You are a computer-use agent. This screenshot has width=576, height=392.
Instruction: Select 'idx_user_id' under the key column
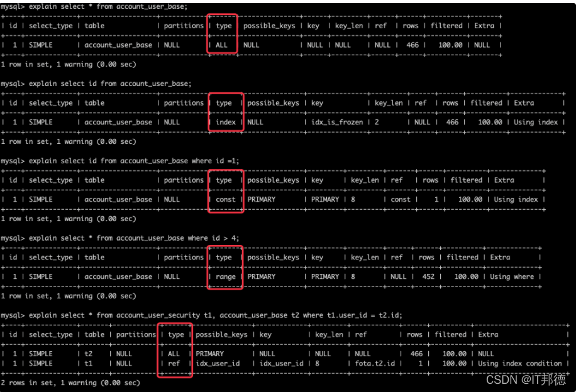click(281, 363)
